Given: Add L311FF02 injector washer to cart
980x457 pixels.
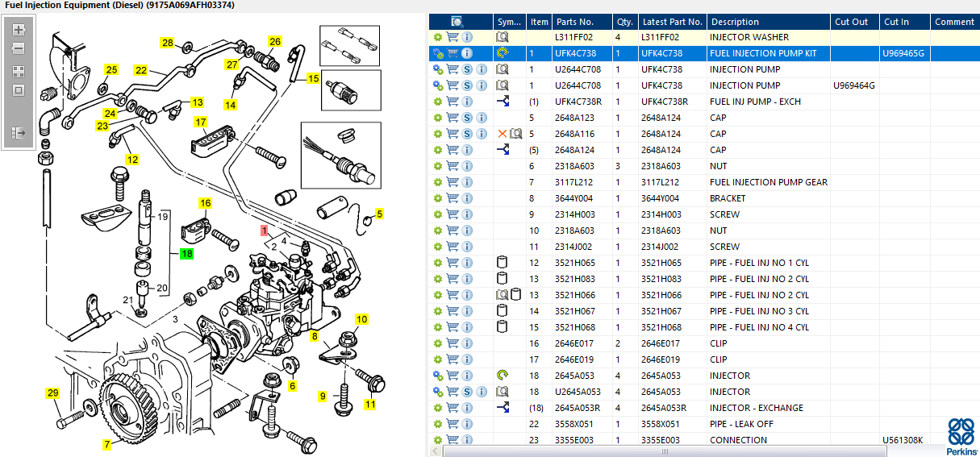Looking at the screenshot, I should (x=452, y=37).
